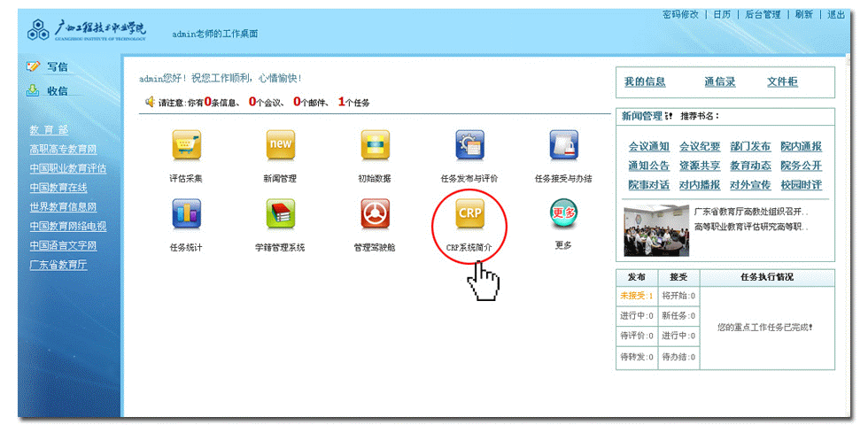Viewport: 868px width, 425px height.
Task: Open the 任务统计 chart icon
Action: click(x=186, y=213)
